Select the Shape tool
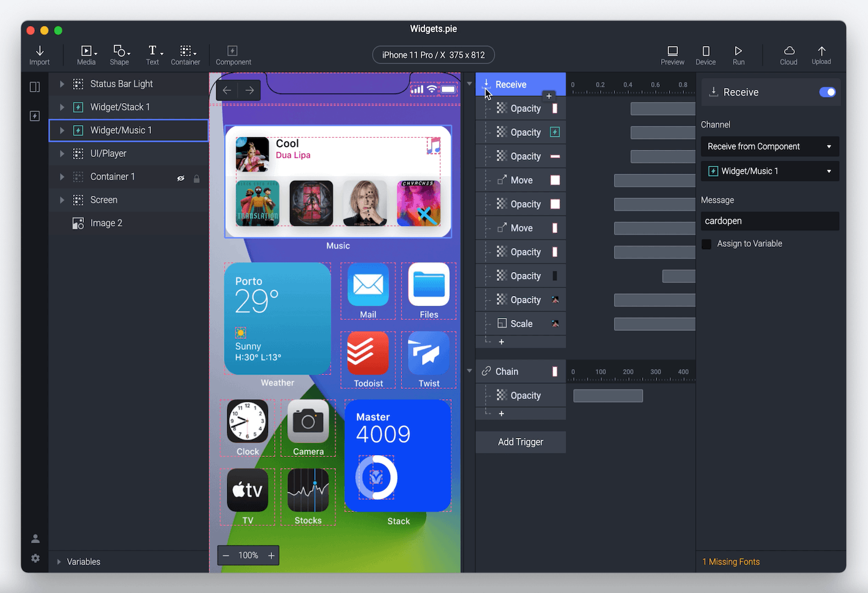The width and height of the screenshot is (868, 593). click(x=120, y=51)
